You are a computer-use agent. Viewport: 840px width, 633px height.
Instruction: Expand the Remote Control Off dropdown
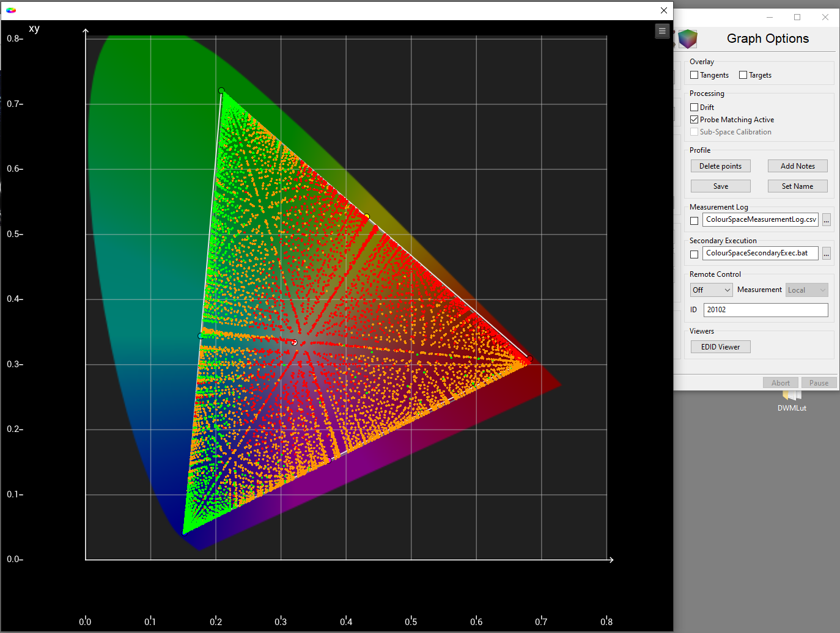tap(711, 290)
